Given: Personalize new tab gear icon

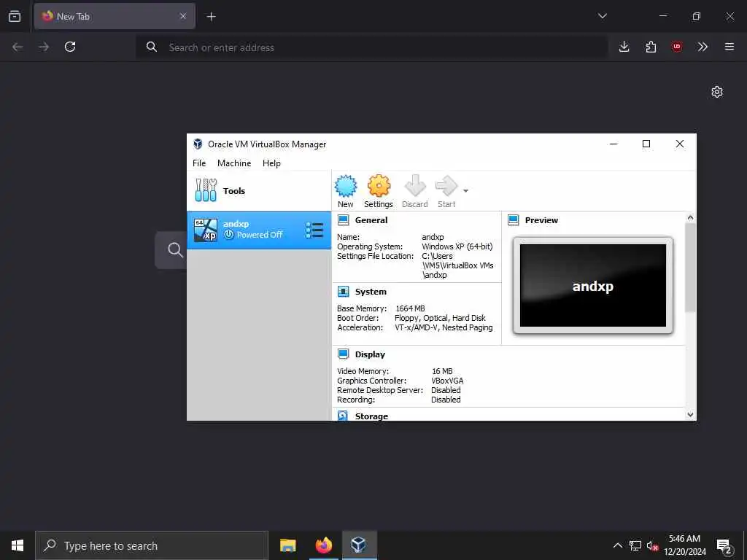Looking at the screenshot, I should pyautogui.click(x=717, y=92).
